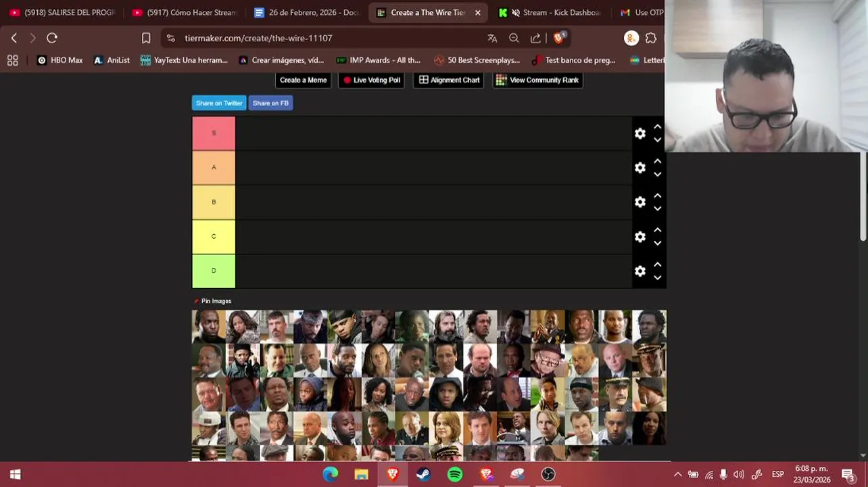This screenshot has width=868, height=487.
Task: Click the yellow C tier label
Action: click(214, 237)
